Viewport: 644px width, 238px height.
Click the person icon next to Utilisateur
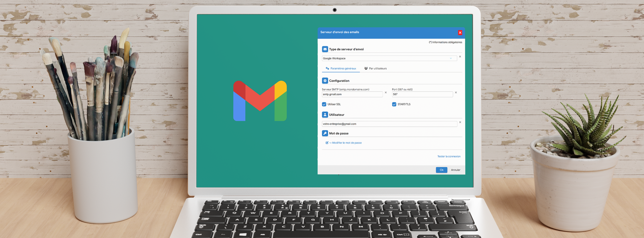coord(325,115)
